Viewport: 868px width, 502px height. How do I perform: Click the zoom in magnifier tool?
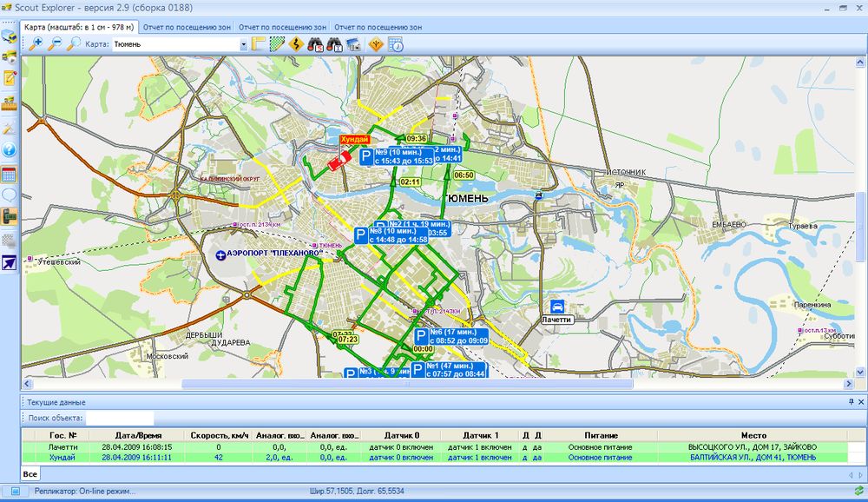pyautogui.click(x=36, y=44)
